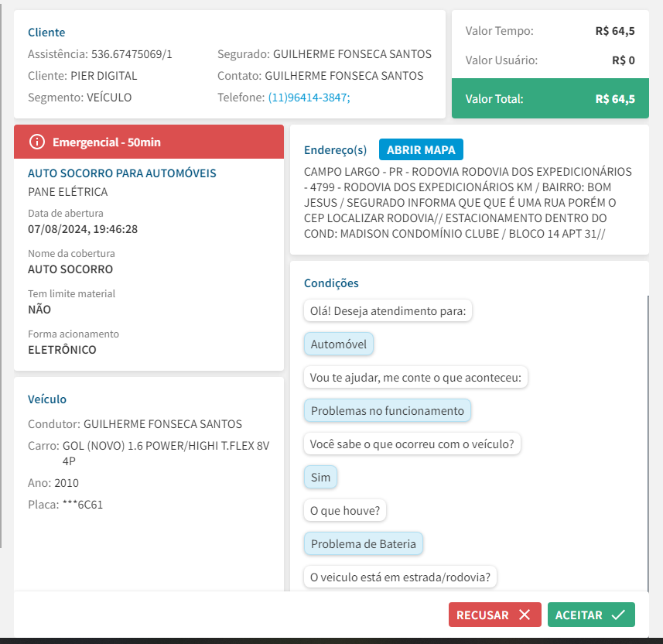Click the checkmark icon on ACEITAR
Screen dimensions: 663x644
pyautogui.click(x=617, y=615)
